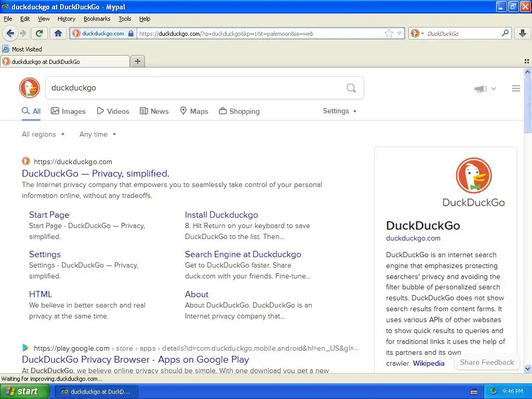This screenshot has width=532, height=399.
Task: Switch to the News tab
Action: 154,111
